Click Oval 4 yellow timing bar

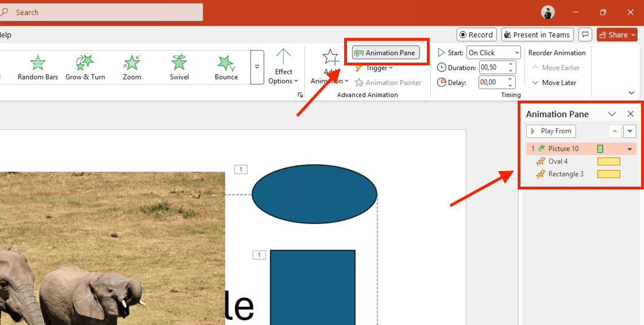coord(609,161)
